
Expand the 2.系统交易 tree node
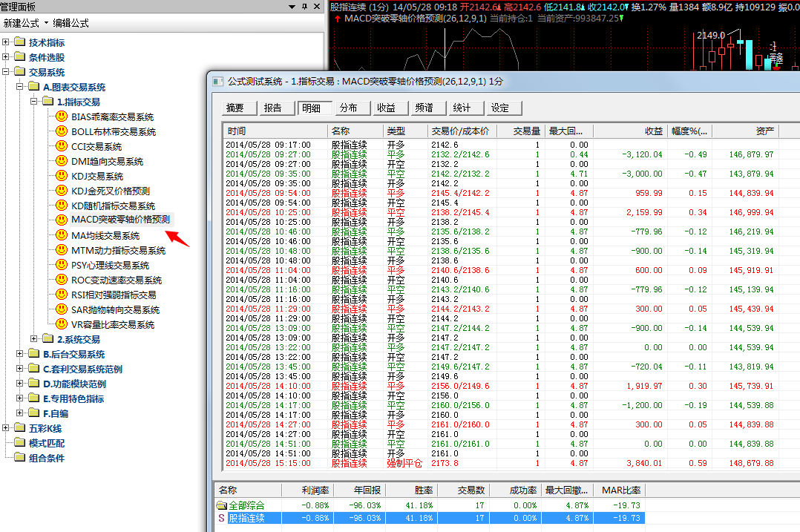click(x=34, y=339)
